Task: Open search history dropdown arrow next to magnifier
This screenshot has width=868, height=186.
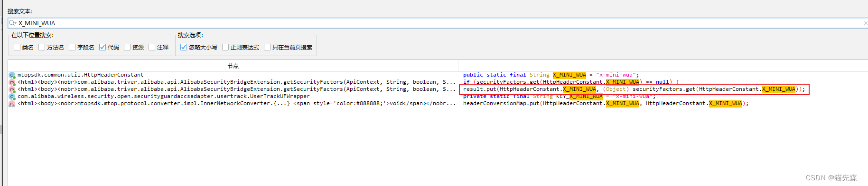Action: [16, 23]
